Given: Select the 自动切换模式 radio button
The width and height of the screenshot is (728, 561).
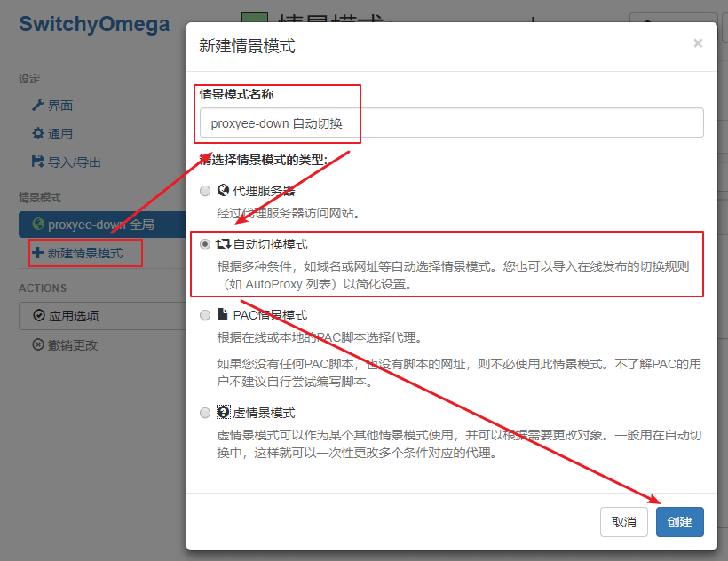Looking at the screenshot, I should point(206,244).
